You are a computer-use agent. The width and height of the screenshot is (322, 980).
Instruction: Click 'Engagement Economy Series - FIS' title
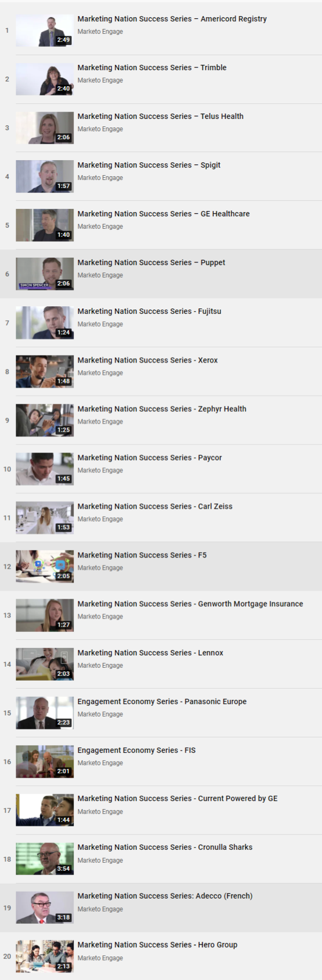[x=137, y=750]
